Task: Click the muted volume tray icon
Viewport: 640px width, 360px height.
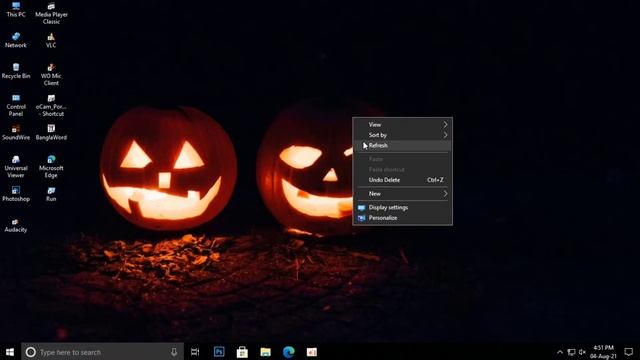Action: click(582, 352)
